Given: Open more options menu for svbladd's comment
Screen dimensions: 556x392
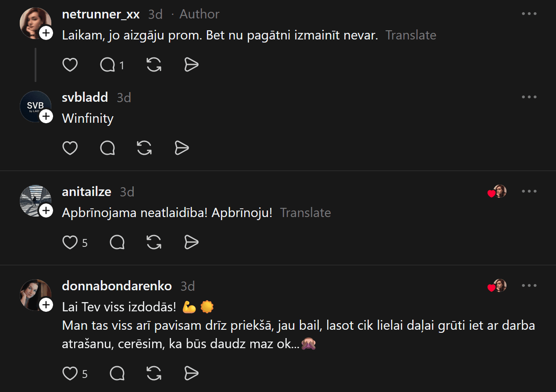Looking at the screenshot, I should pyautogui.click(x=529, y=97).
